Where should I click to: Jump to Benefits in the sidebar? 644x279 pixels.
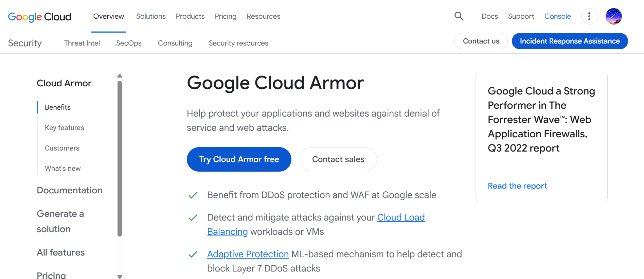coord(58,107)
